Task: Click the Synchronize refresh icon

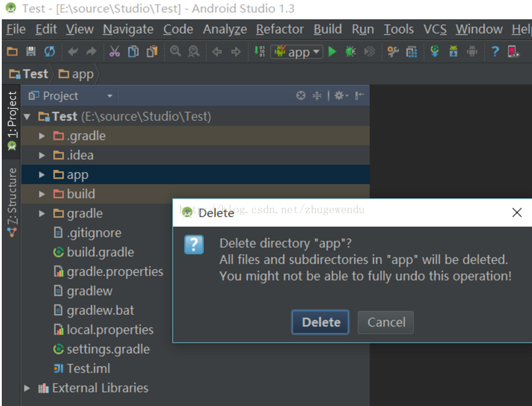Action: (x=50, y=51)
